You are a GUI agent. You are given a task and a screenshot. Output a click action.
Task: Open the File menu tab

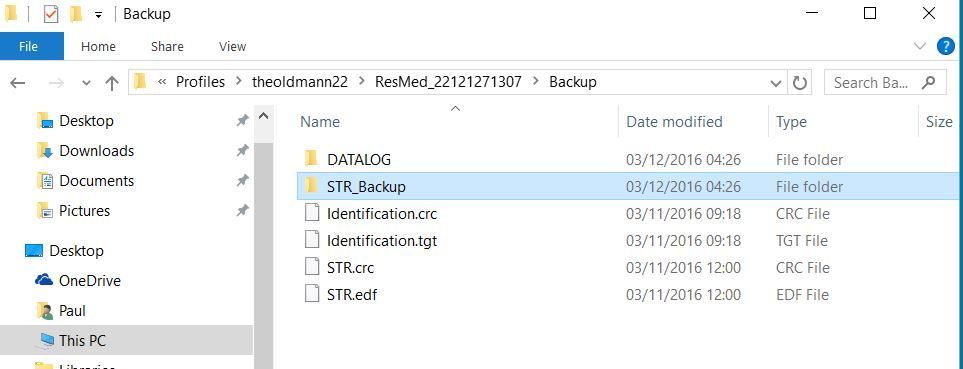pyautogui.click(x=28, y=46)
